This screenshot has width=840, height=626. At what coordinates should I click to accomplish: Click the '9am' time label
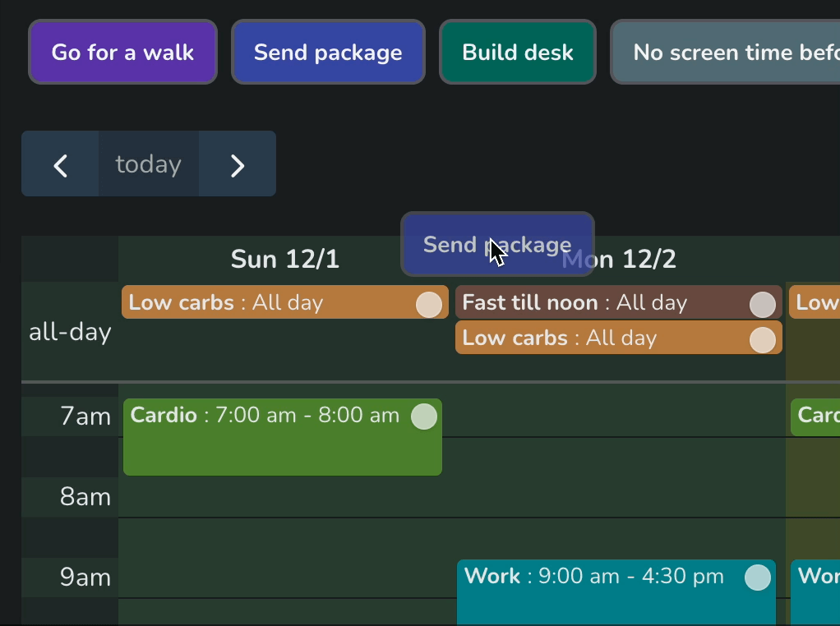85,578
